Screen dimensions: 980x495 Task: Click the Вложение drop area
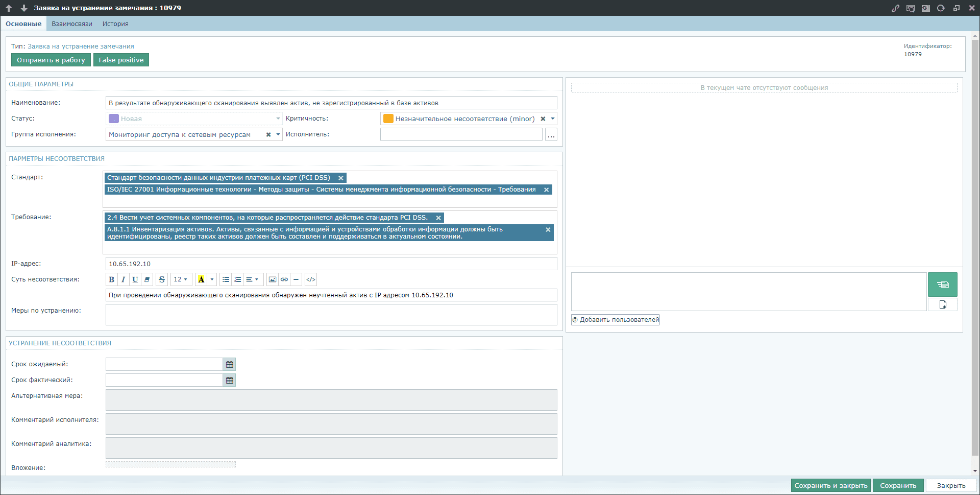(170, 464)
